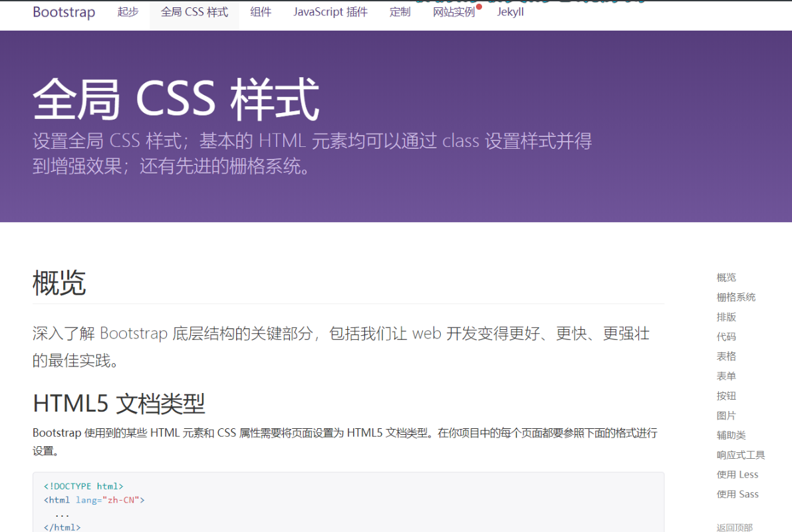
Task: Jump to 表格 section in sidebar
Action: coord(726,356)
